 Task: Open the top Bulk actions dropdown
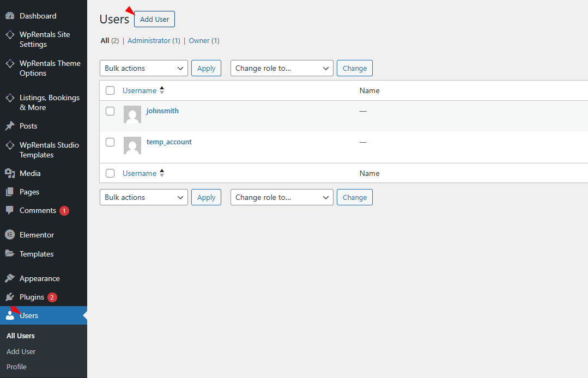click(x=144, y=68)
